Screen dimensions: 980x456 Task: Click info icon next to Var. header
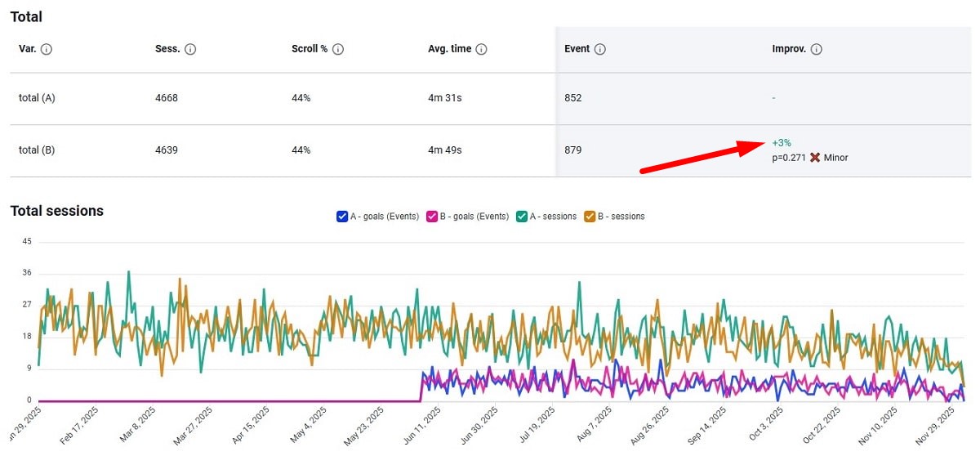point(47,49)
